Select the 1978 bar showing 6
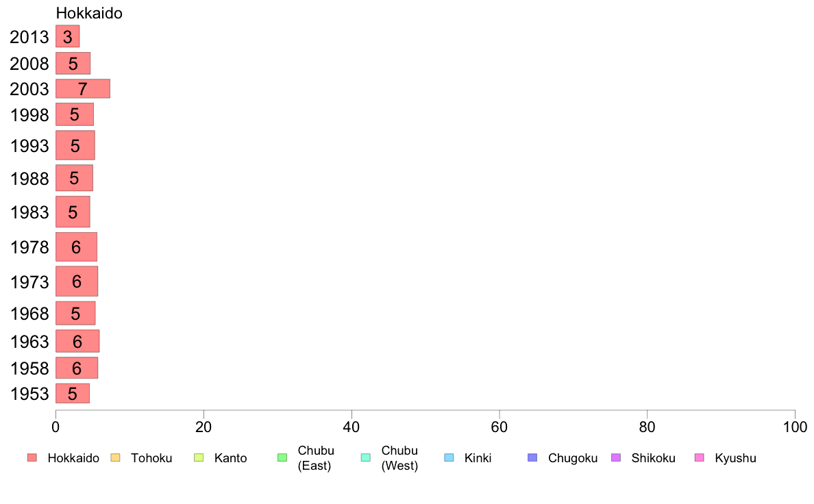The image size is (814, 504). pyautogui.click(x=76, y=247)
